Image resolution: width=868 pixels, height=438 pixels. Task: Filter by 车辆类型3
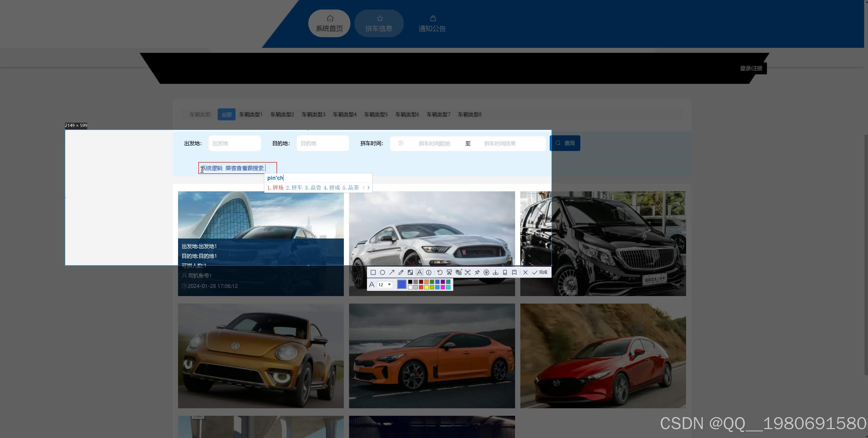(x=313, y=114)
